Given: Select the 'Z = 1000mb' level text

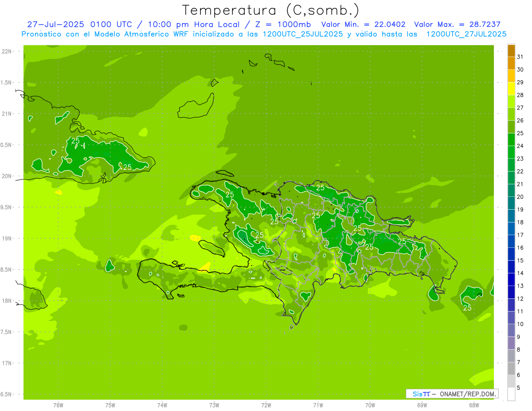Looking at the screenshot, I should click(x=282, y=24).
